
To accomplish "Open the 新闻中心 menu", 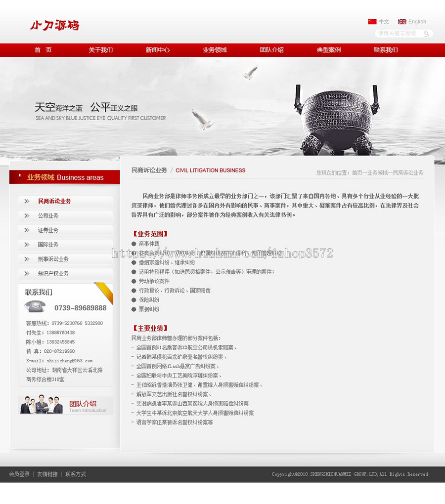I will (x=157, y=50).
